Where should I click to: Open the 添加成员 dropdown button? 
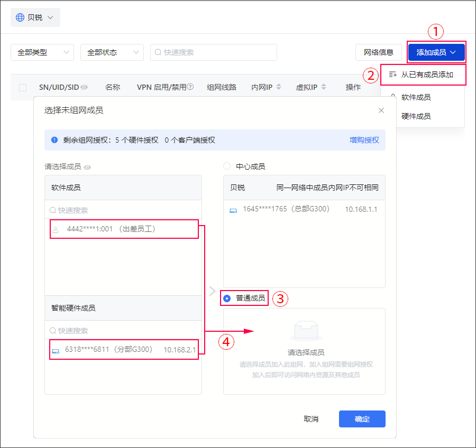436,52
